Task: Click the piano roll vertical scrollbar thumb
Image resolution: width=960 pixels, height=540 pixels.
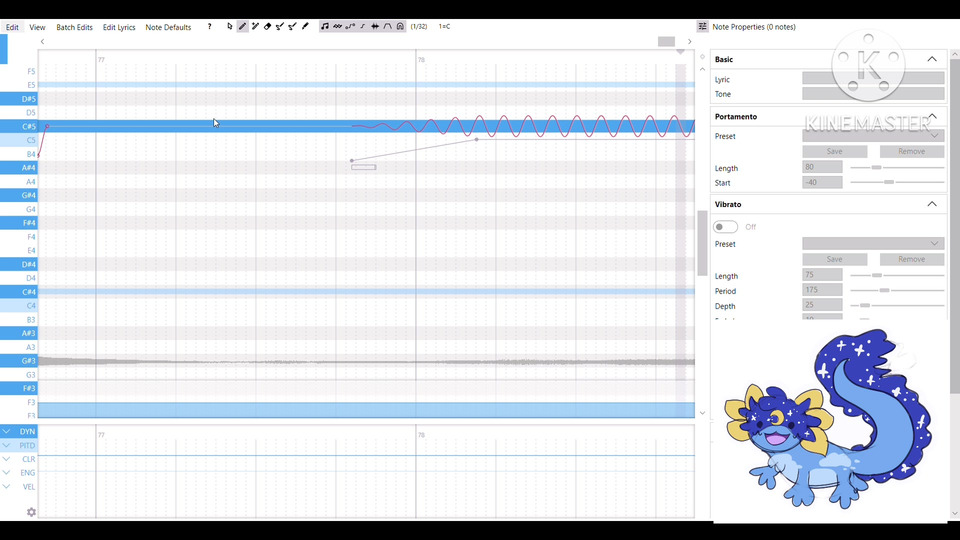Action: click(702, 243)
